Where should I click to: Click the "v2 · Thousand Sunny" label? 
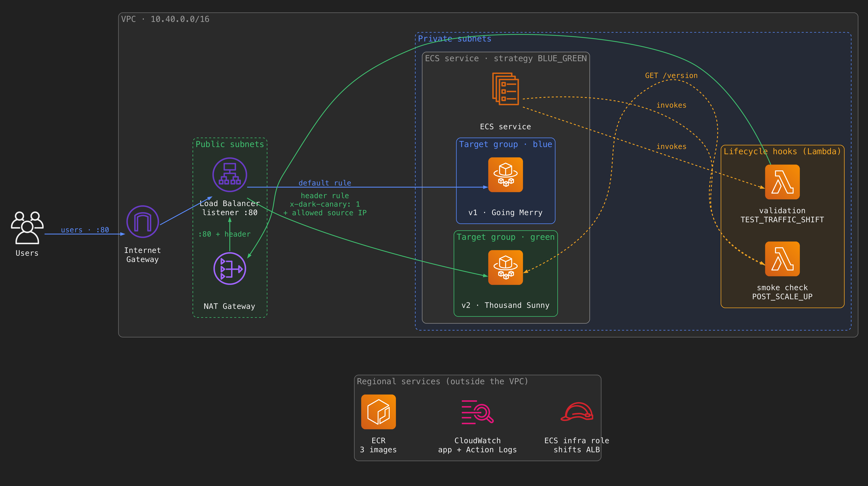tap(506, 305)
